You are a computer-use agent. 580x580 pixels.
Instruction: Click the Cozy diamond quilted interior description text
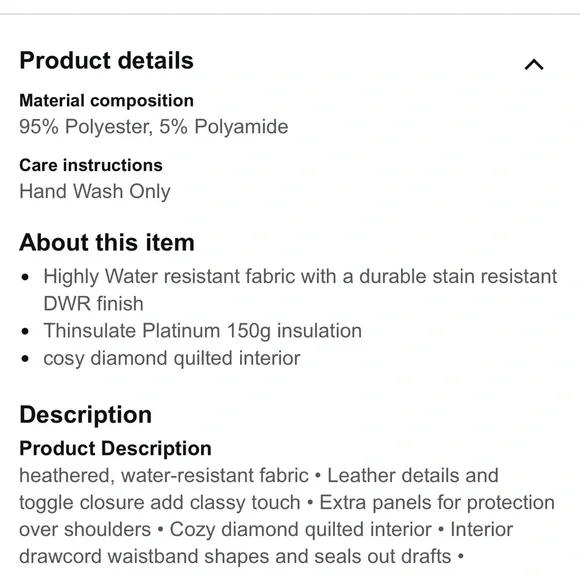[x=300, y=530]
